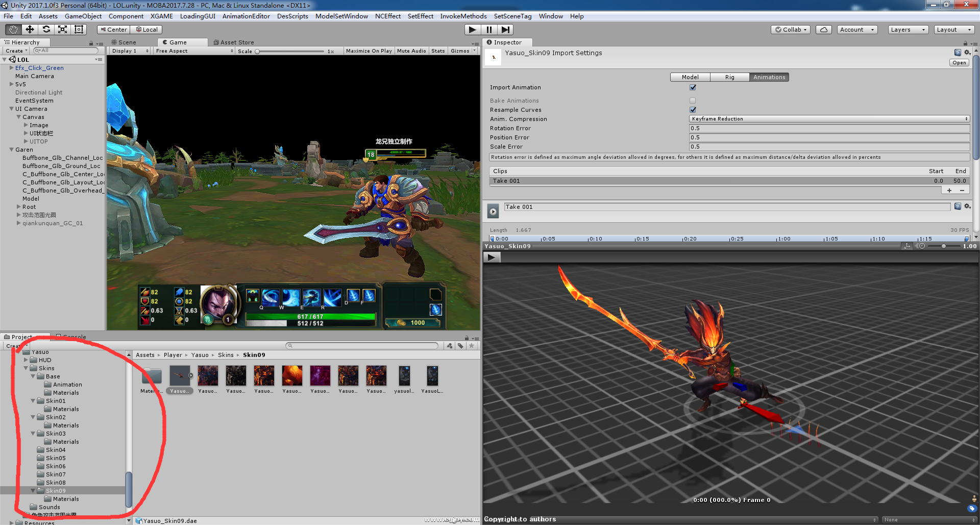Open Take 001 gear options
This screenshot has width=980, height=525.
[967, 206]
